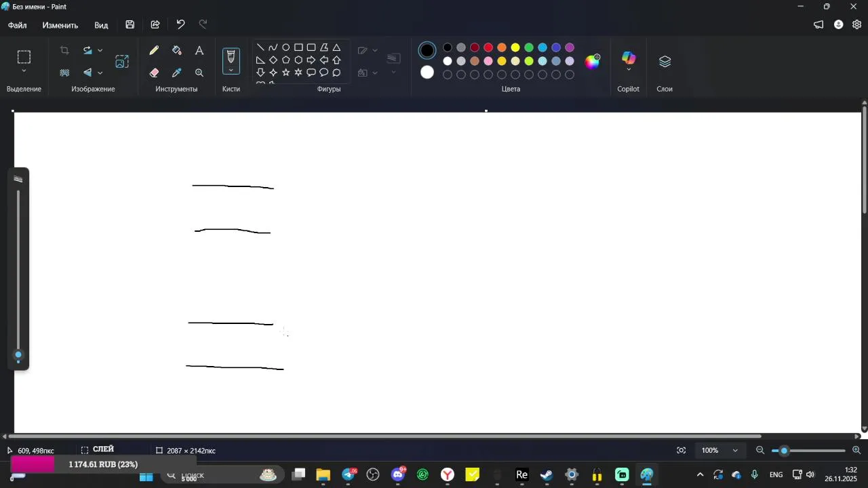Screen dimensions: 868x488
Task: Pick the Hexagon shape
Action: [298, 60]
